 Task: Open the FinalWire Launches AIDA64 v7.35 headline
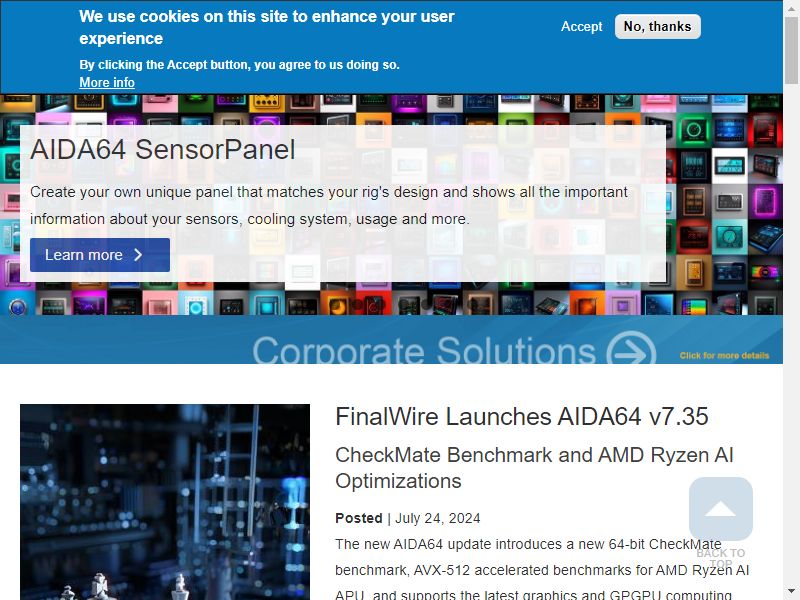click(521, 416)
